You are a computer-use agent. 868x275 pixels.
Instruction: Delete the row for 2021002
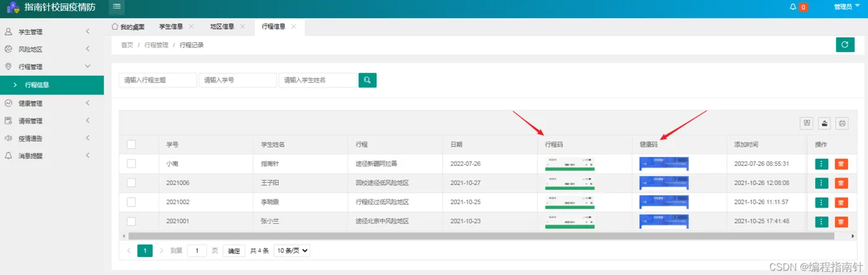coord(841,203)
